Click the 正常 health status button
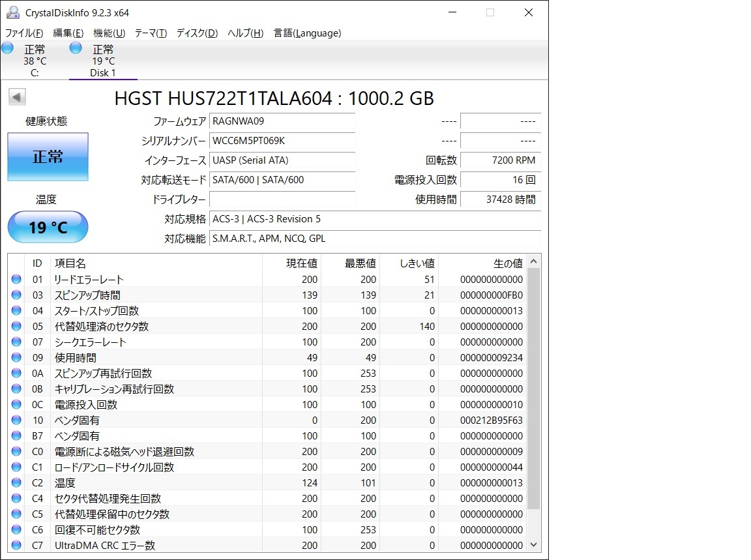This screenshot has height=560, width=751. (x=48, y=156)
